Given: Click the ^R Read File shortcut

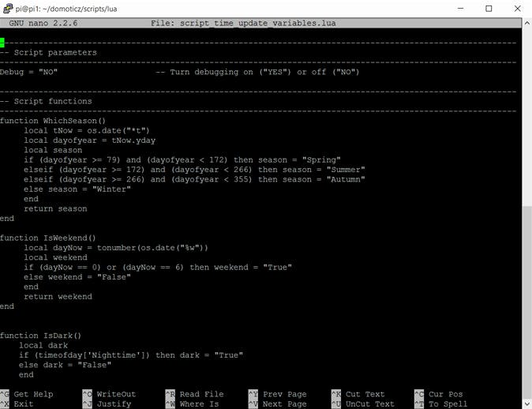Looking at the screenshot, I should (x=195, y=395).
